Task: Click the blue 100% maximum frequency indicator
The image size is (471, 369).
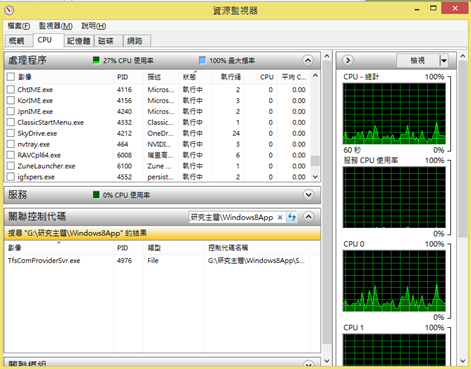Action: click(x=202, y=60)
